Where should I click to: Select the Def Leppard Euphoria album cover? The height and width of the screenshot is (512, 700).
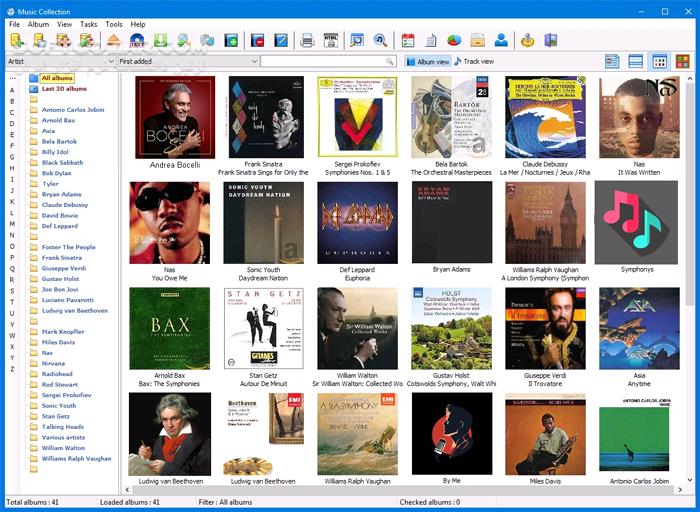pos(357,222)
